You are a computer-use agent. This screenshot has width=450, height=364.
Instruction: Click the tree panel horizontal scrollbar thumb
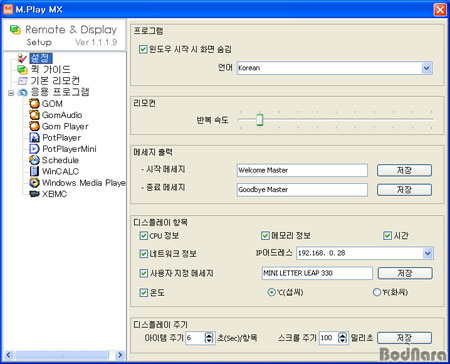(61, 355)
